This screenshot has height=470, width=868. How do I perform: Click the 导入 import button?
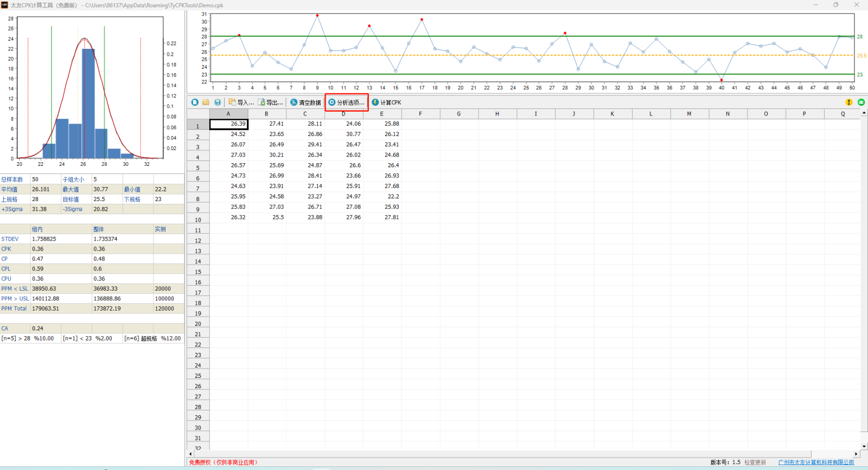coord(241,102)
